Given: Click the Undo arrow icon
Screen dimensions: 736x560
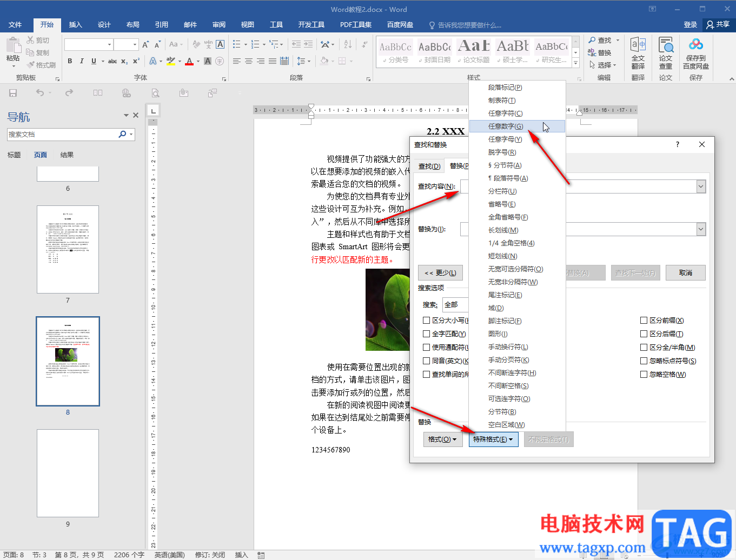Looking at the screenshot, I should (40, 93).
